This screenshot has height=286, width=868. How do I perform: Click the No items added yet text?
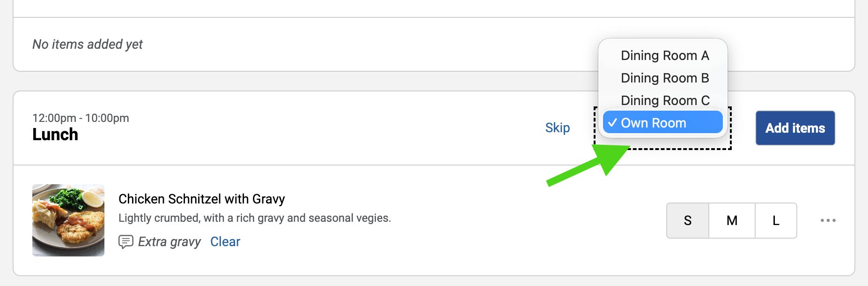pyautogui.click(x=88, y=44)
